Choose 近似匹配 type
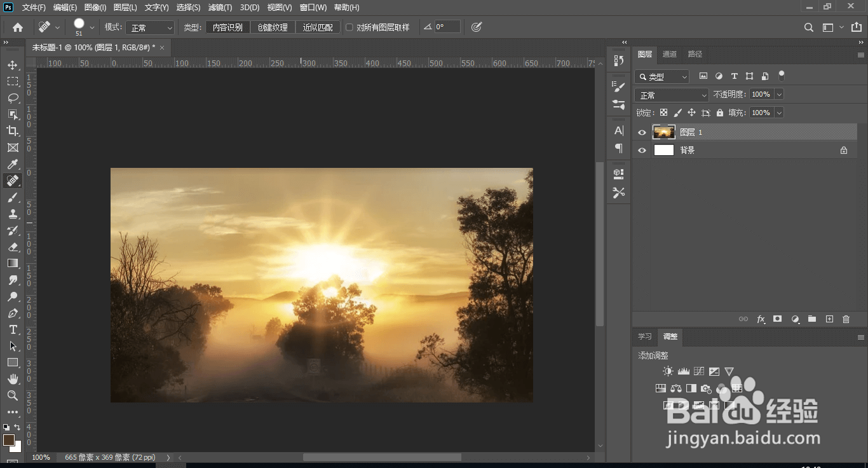Image resolution: width=868 pixels, height=468 pixels. click(318, 27)
